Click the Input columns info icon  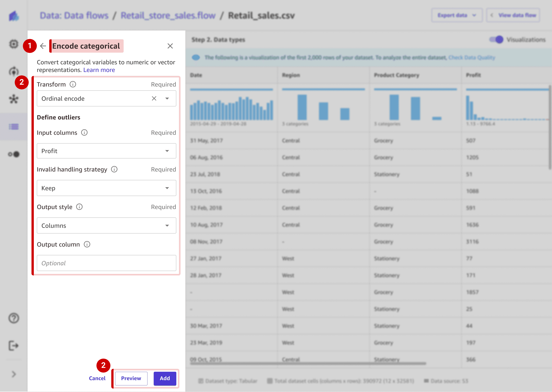84,132
